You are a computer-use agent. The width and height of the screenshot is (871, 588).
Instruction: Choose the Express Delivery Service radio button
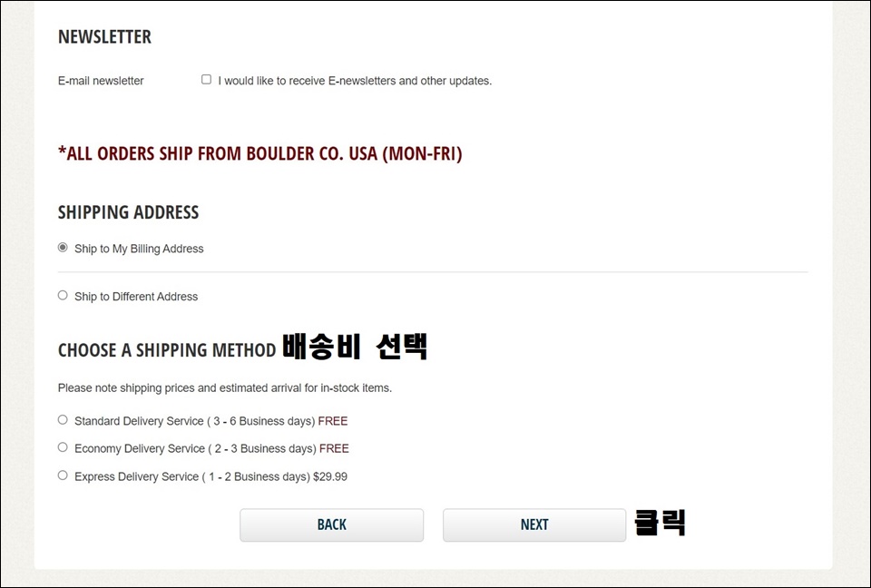(63, 475)
